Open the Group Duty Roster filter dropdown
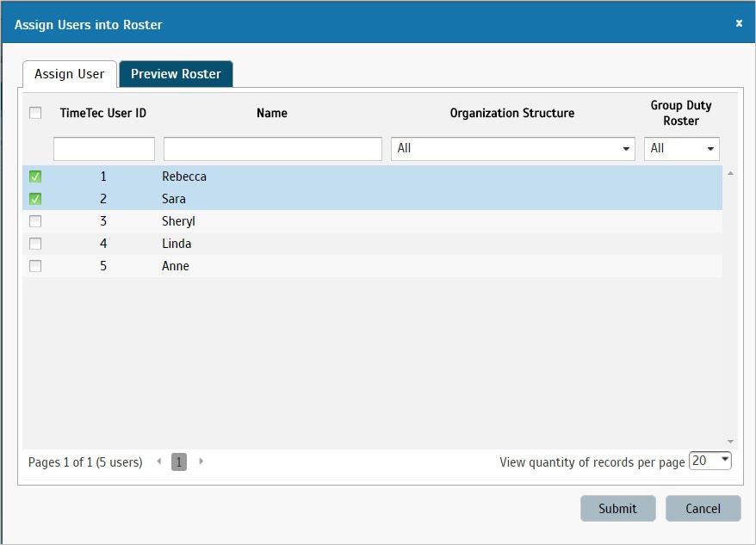The height and width of the screenshot is (545, 756). click(x=682, y=149)
